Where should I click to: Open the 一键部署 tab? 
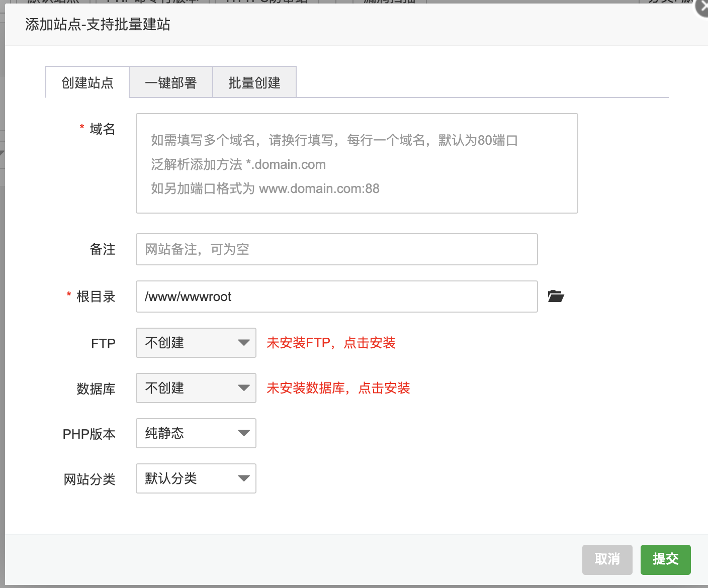tap(171, 82)
